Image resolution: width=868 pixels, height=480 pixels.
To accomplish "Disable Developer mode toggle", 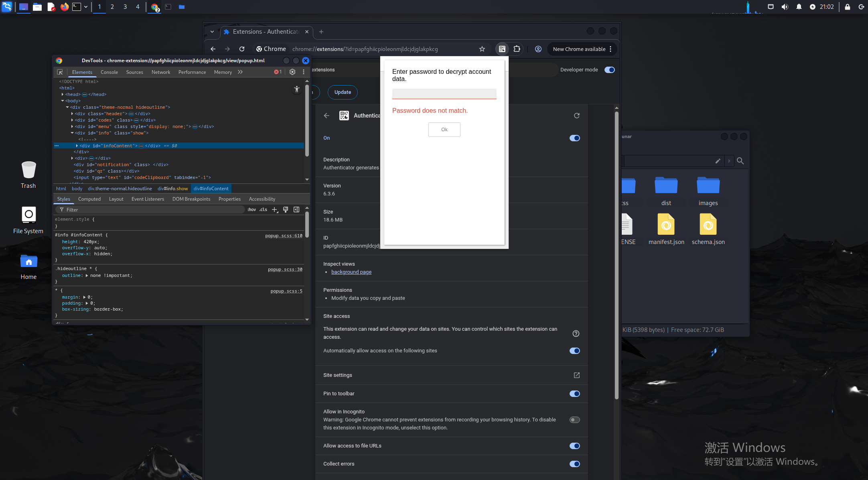I will (609, 70).
